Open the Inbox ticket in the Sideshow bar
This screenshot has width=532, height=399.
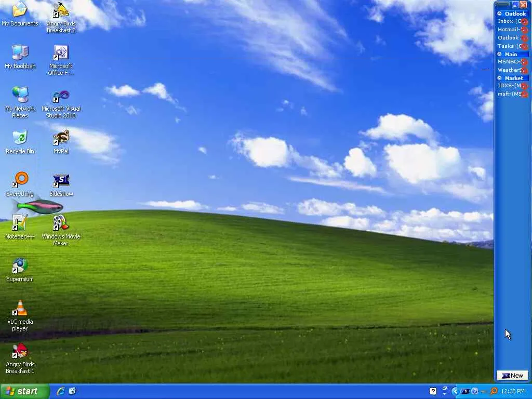point(509,21)
